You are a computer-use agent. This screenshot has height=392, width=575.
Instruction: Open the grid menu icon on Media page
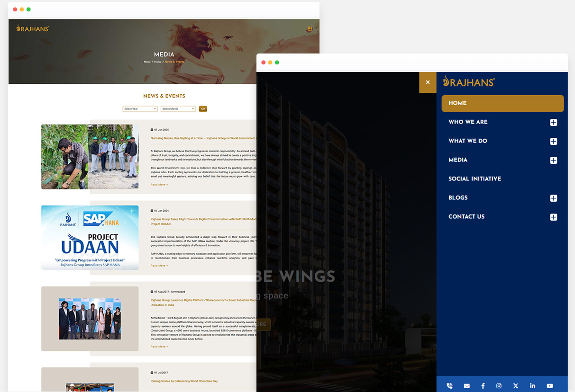pos(310,29)
